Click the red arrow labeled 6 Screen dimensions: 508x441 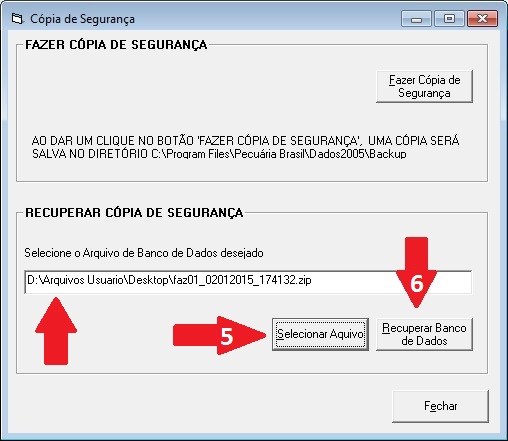click(x=416, y=272)
